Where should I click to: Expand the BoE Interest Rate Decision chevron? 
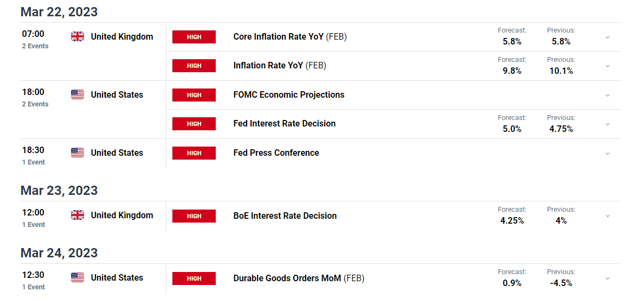coord(608,216)
